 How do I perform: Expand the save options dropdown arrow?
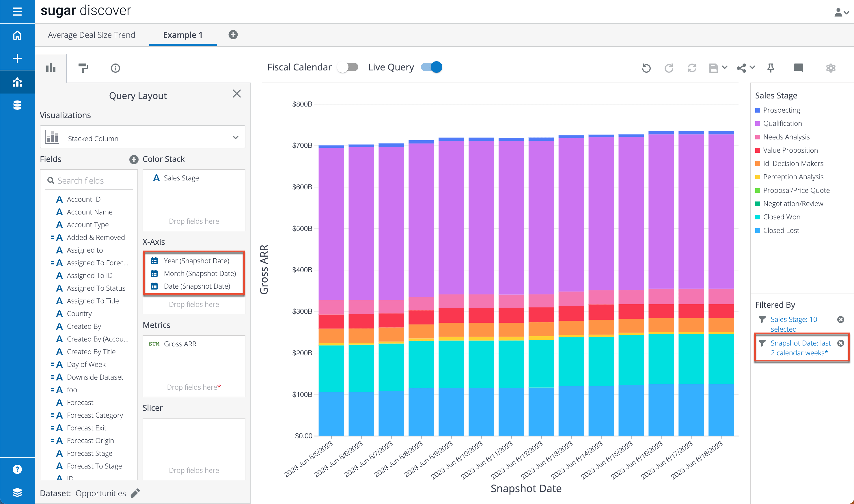[725, 67]
